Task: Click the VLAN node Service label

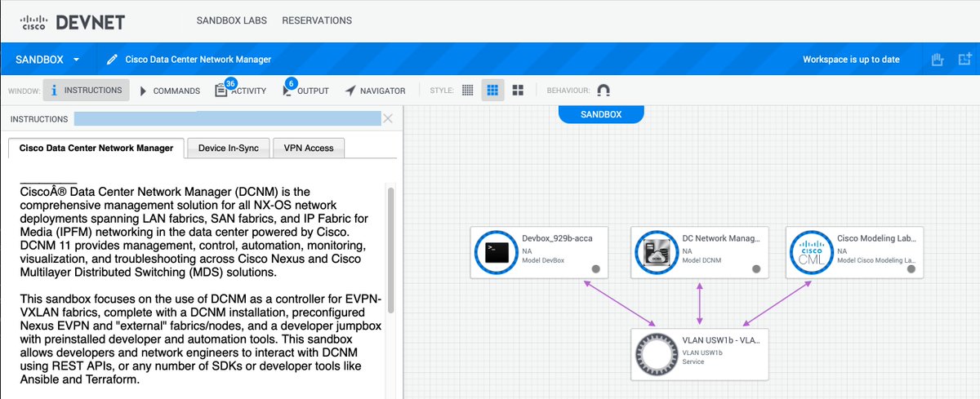Action: point(693,361)
